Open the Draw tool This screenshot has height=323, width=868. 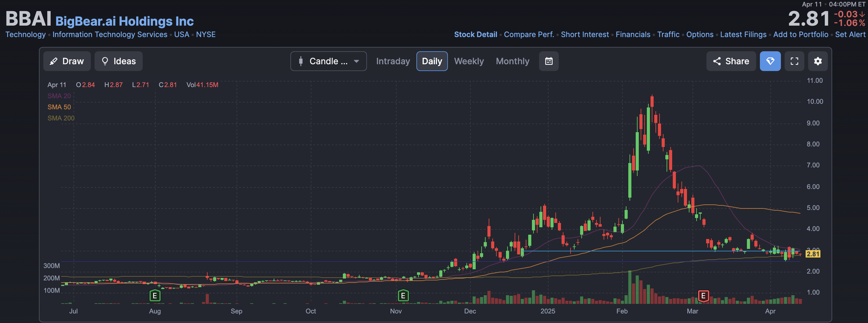point(67,61)
